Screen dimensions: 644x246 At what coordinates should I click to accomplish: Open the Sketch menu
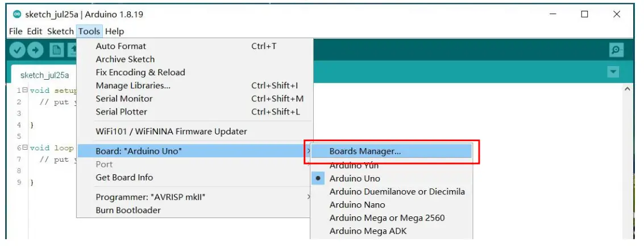[60, 31]
